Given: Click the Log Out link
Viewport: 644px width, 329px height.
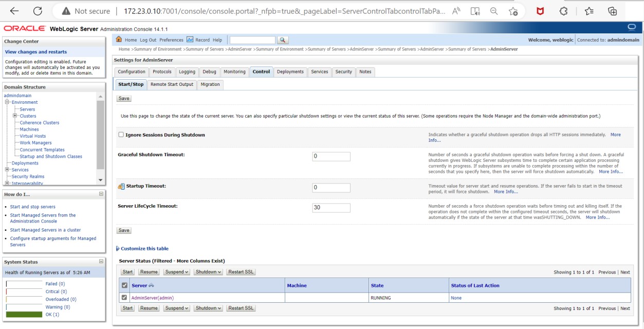Looking at the screenshot, I should coord(148,40).
